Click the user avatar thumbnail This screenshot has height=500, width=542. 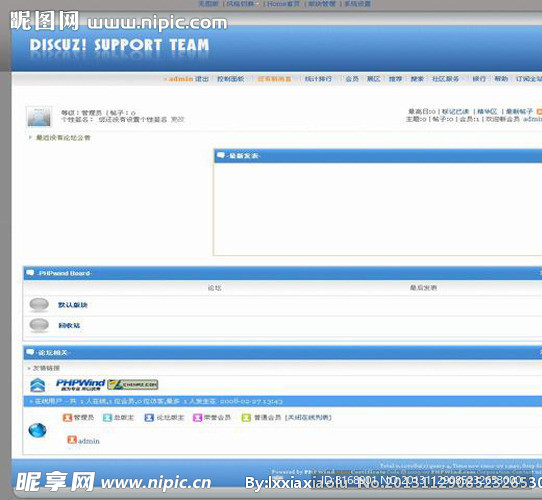39,117
